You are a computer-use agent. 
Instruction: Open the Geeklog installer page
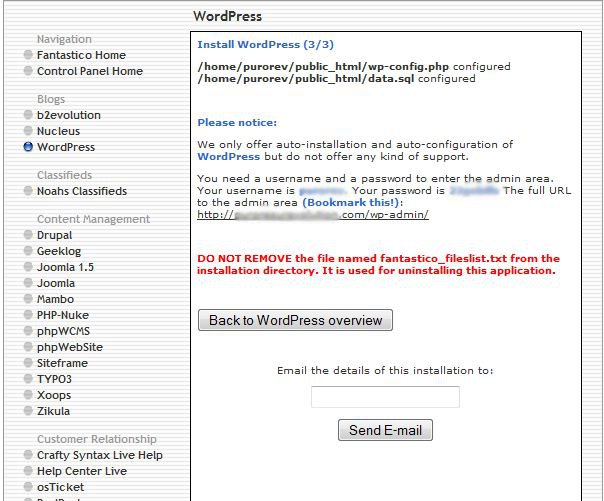58,251
